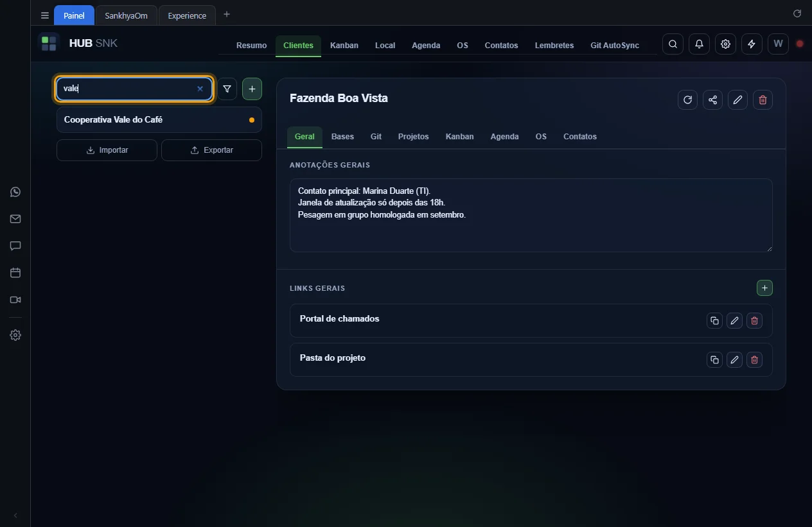Switch to the Kanban top navigation tab
This screenshot has height=527, width=812.
[344, 45]
